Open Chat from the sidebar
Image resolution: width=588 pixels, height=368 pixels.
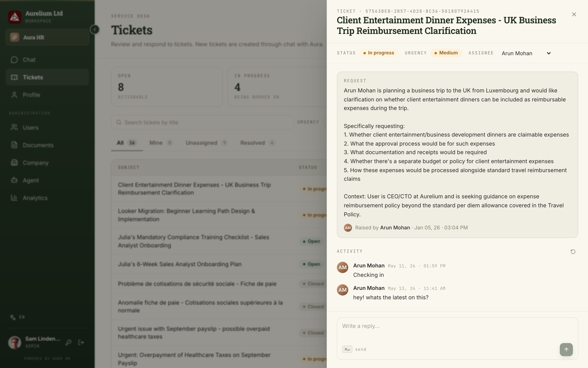(47, 60)
